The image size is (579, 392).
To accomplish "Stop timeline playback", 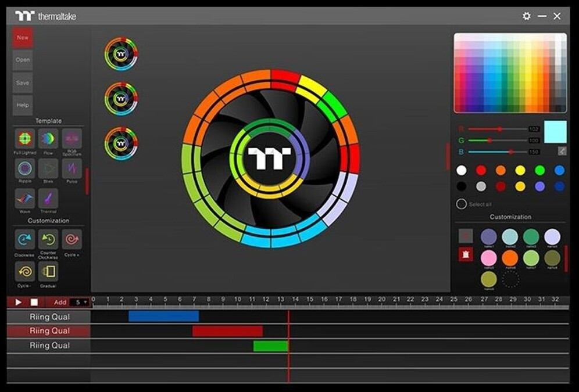I will 34,302.
